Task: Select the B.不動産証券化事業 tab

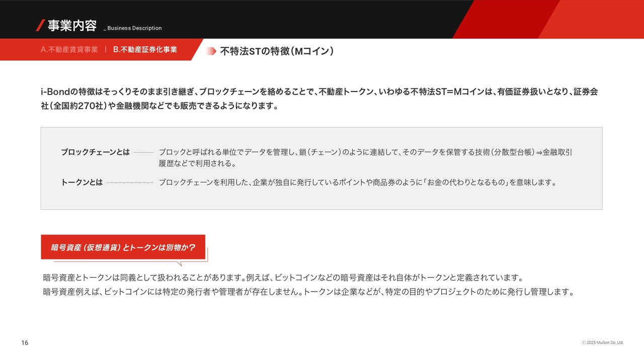Action: [x=145, y=50]
